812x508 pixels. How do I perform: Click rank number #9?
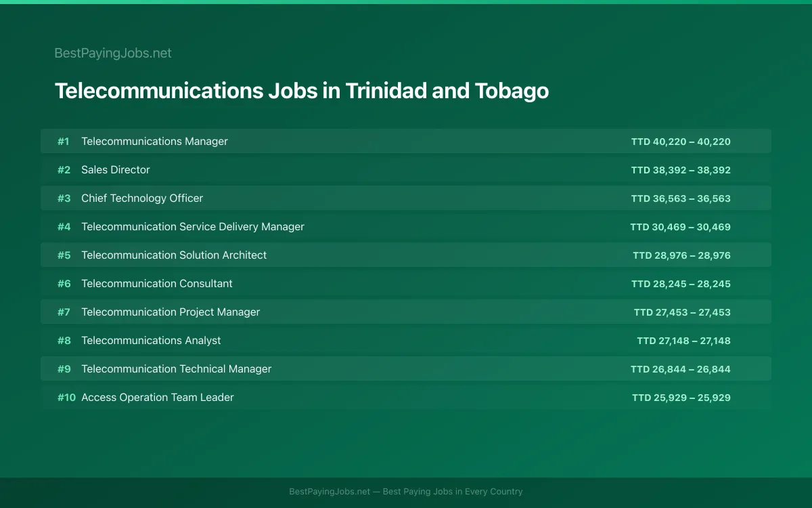point(64,369)
